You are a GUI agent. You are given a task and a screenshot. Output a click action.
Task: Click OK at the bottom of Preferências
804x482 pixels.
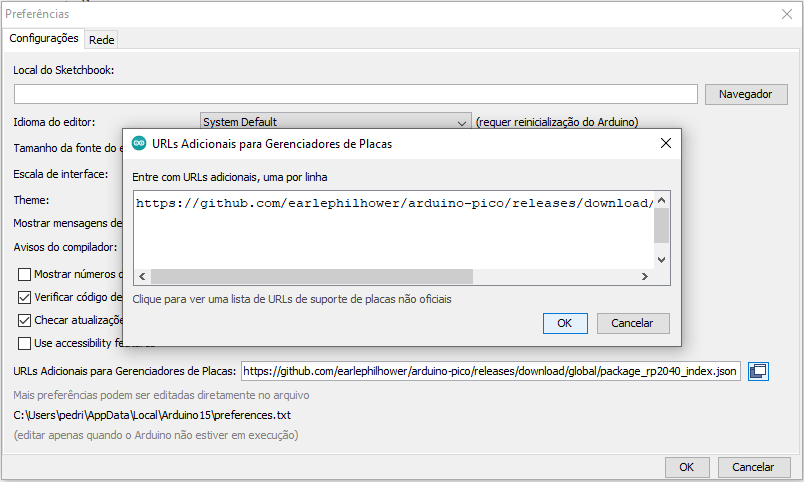point(687,467)
